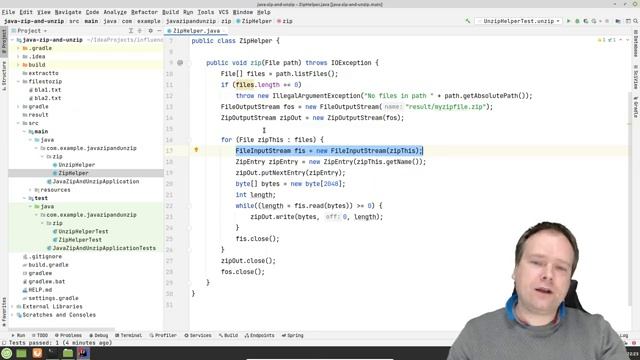Open the Refactor menu
Screen dimensions: 640x360
click(x=144, y=12)
